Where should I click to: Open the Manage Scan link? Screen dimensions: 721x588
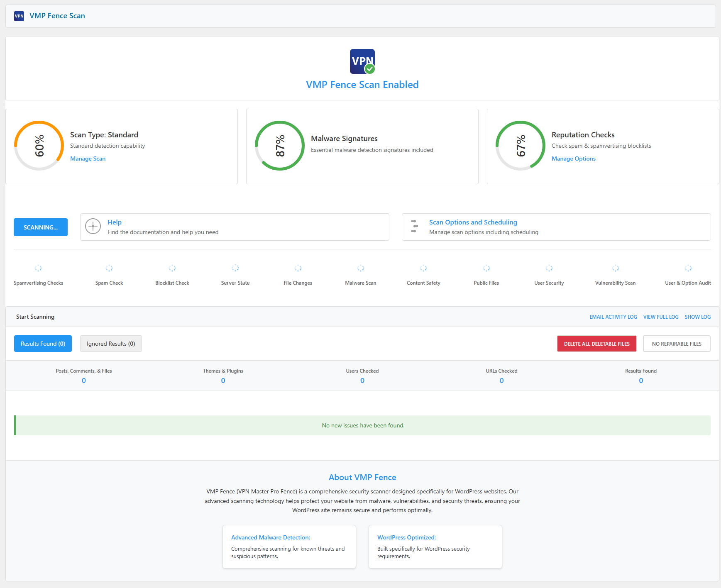(x=88, y=159)
